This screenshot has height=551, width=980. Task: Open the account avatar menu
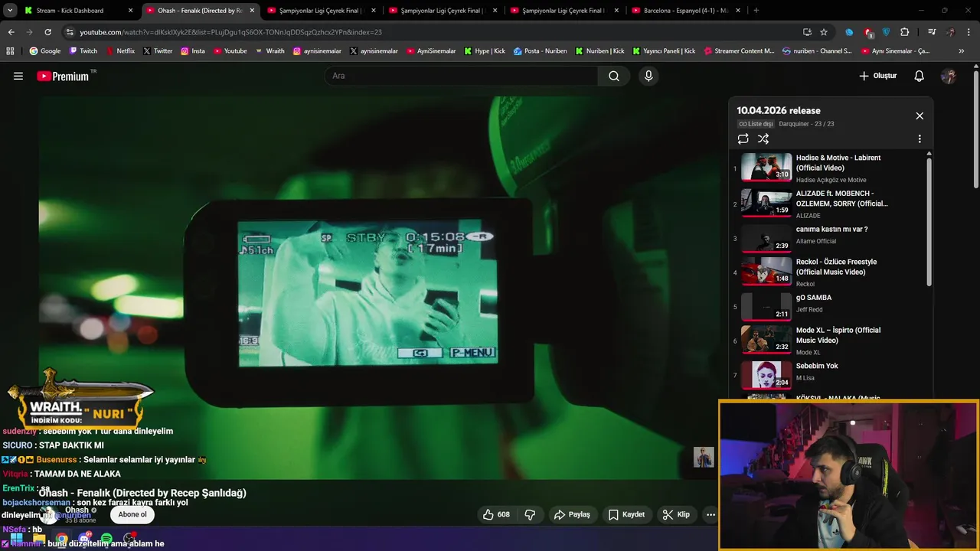coord(949,76)
